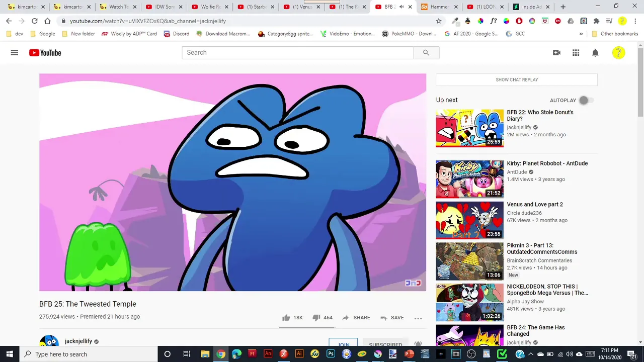Viewport: 644px width, 362px height.
Task: Open the dev bookmarks folder
Action: [15, 34]
